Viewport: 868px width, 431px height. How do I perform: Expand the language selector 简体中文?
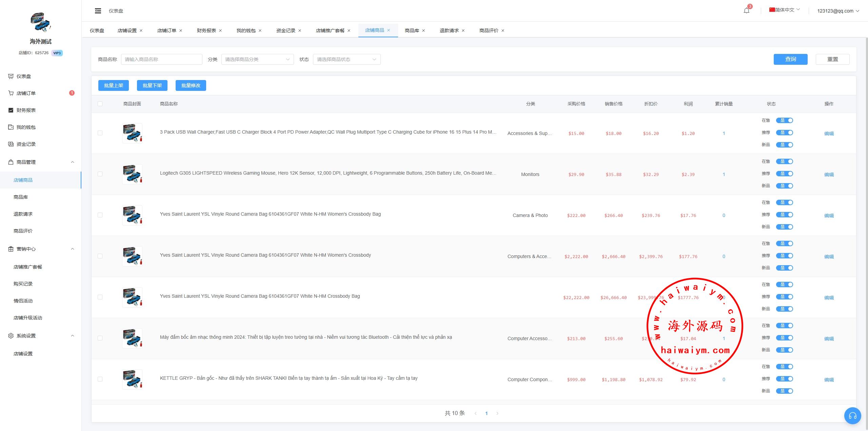click(785, 10)
